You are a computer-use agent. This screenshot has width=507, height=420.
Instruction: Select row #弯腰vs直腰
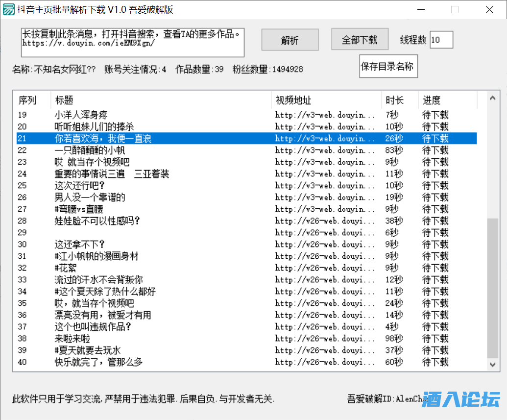click(247, 209)
